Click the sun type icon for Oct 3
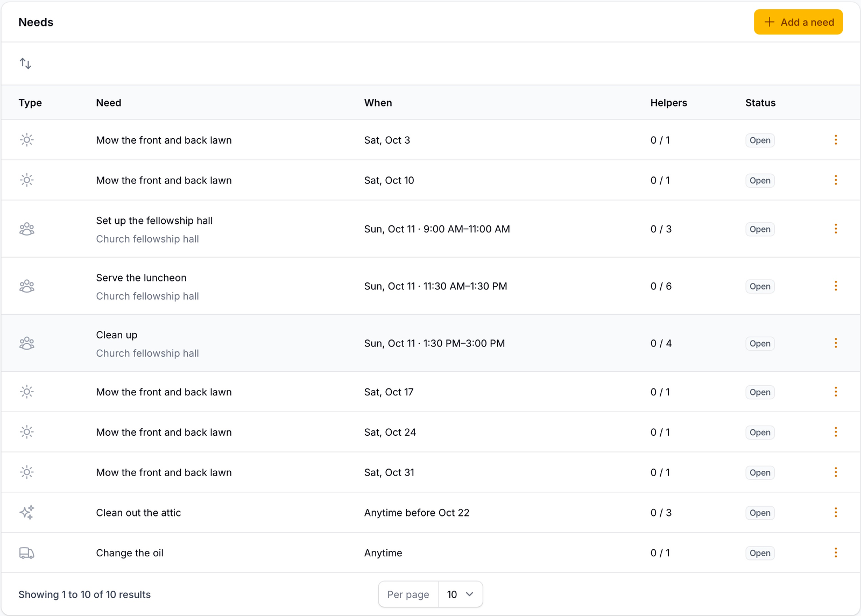The height and width of the screenshot is (616, 861). [27, 140]
